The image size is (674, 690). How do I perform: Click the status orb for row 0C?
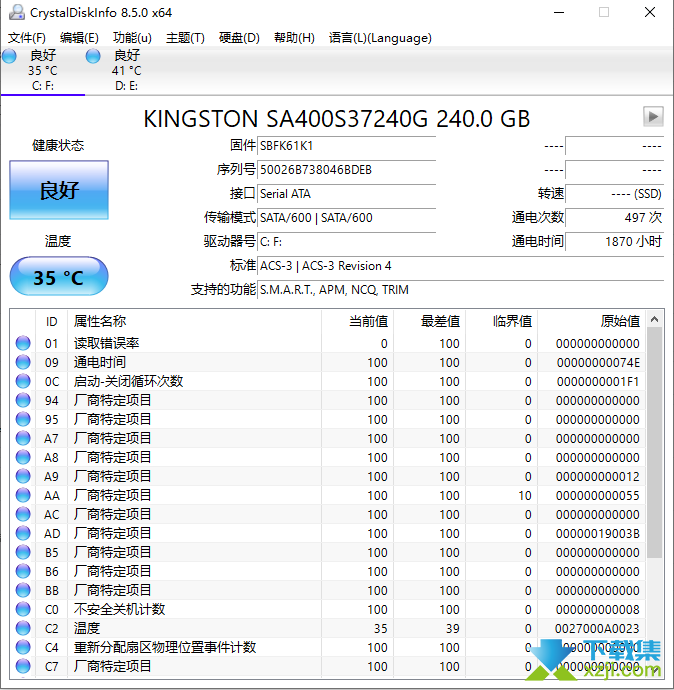pos(23,381)
